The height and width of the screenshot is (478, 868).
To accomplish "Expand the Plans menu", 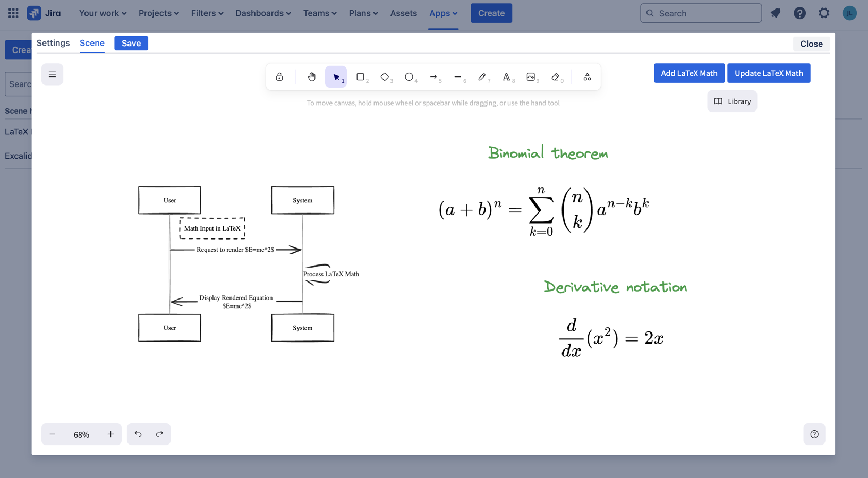I will [x=363, y=13].
